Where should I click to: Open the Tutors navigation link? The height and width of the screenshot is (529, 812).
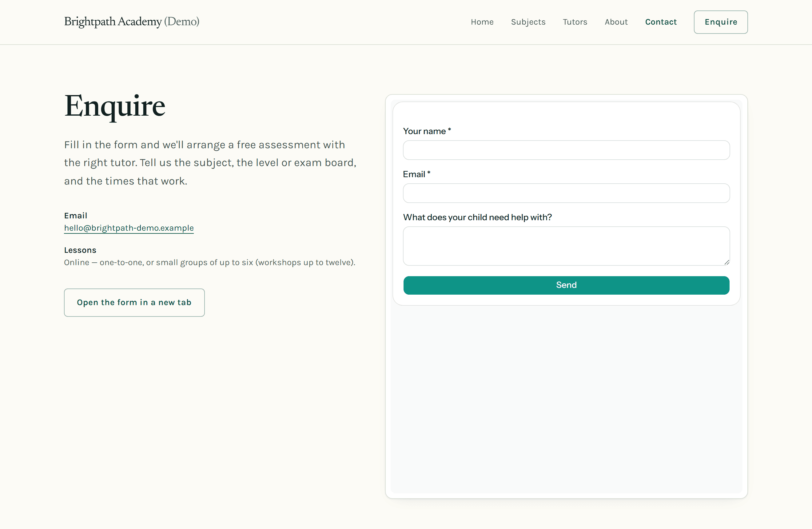pyautogui.click(x=575, y=22)
